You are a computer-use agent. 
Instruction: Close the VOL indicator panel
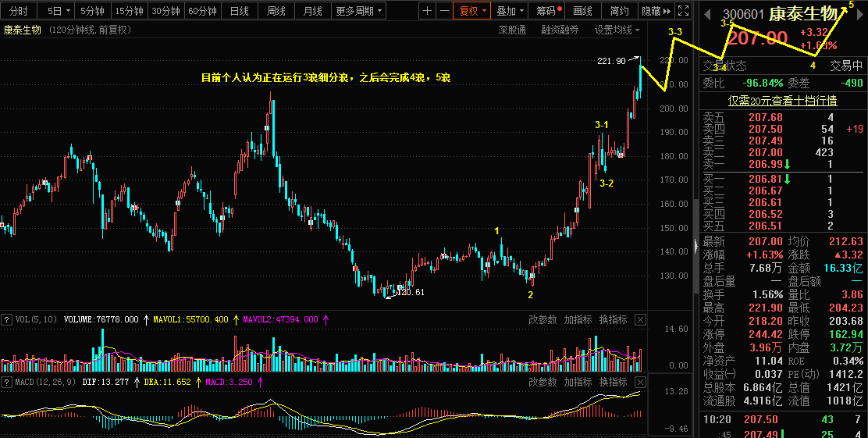[x=640, y=319]
